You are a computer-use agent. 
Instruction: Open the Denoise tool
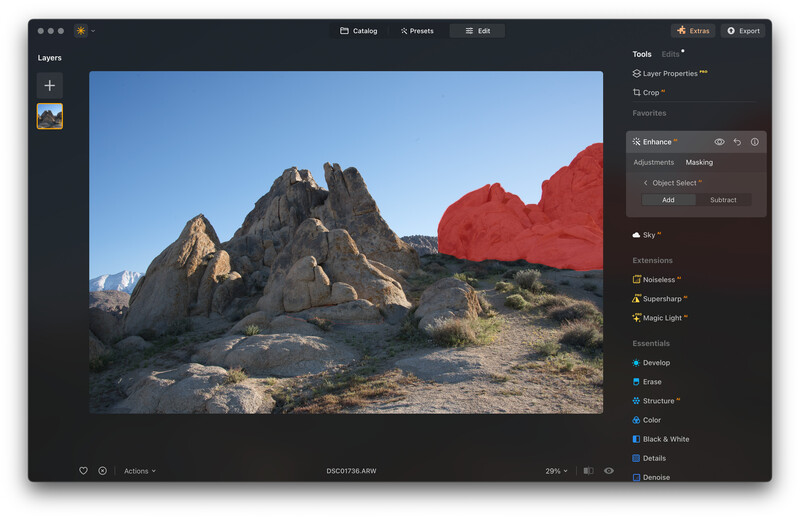(651, 477)
